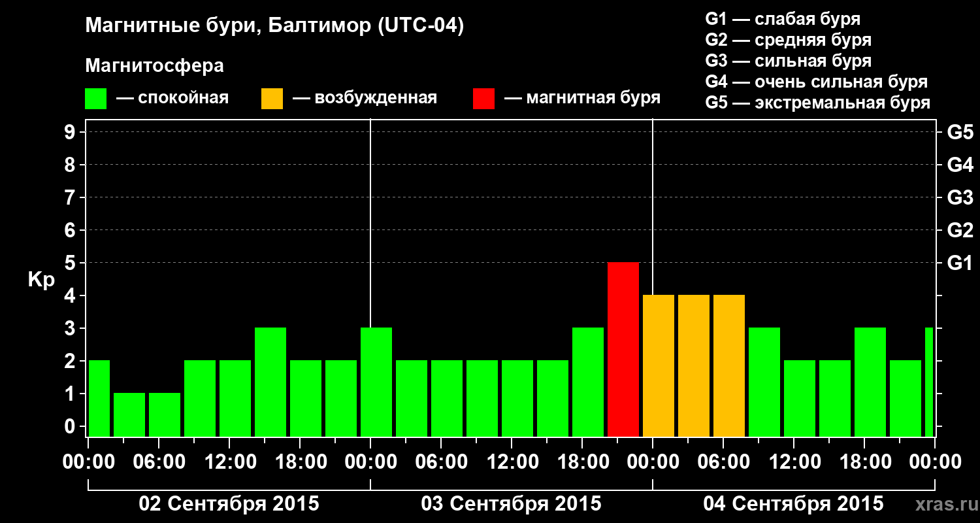Click the '— магнитная буря' legend label

[x=583, y=99]
